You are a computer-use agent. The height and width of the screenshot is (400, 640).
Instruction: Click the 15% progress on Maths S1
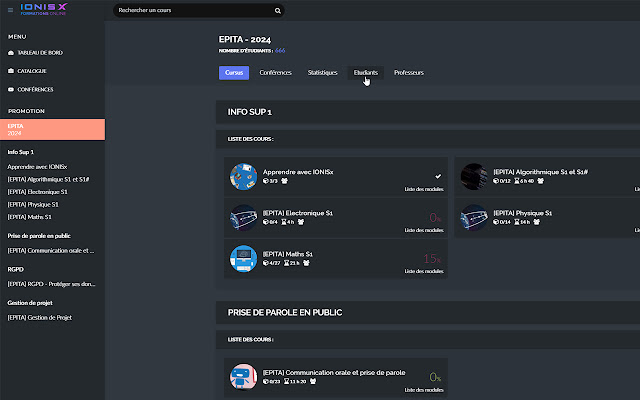coord(432,258)
